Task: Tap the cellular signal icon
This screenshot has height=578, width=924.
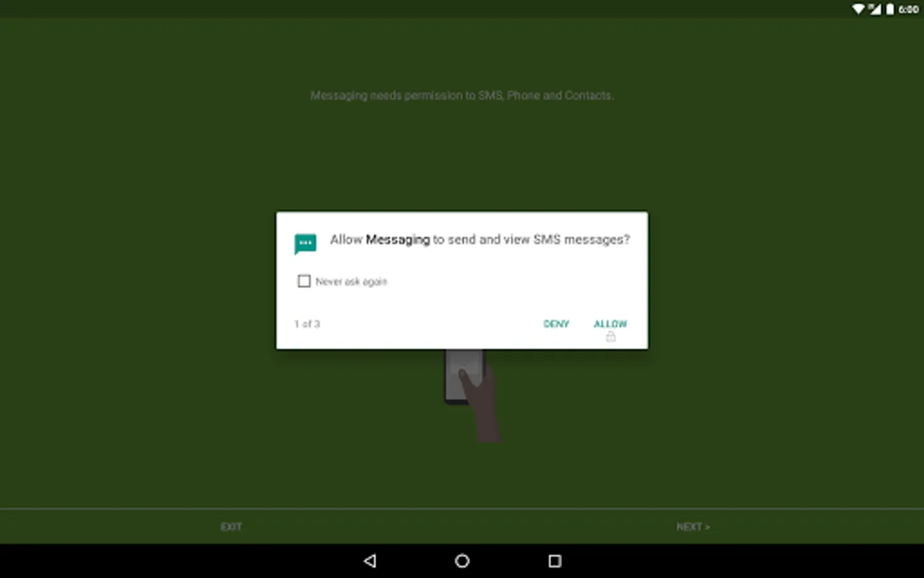Action: 875,9
